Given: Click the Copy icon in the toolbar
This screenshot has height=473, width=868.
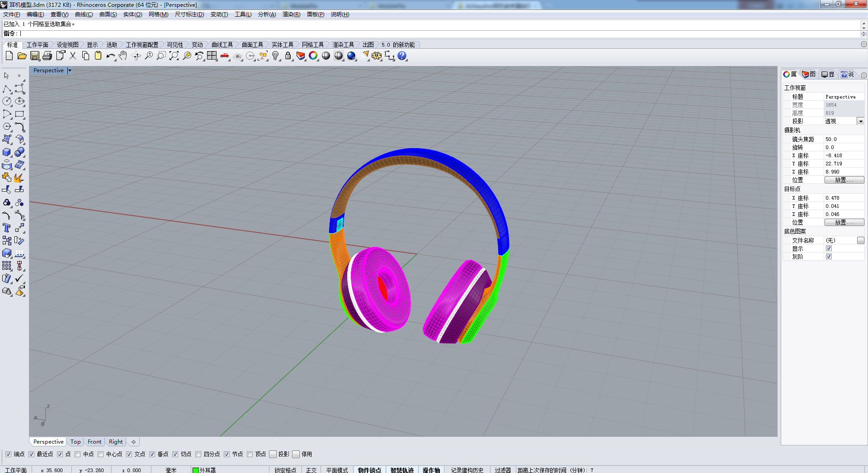Looking at the screenshot, I should [85, 56].
